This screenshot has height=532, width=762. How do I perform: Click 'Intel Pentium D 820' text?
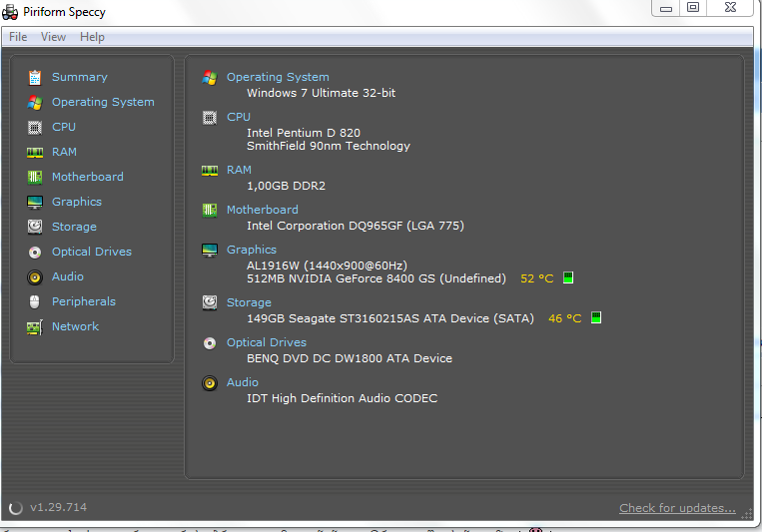(304, 133)
